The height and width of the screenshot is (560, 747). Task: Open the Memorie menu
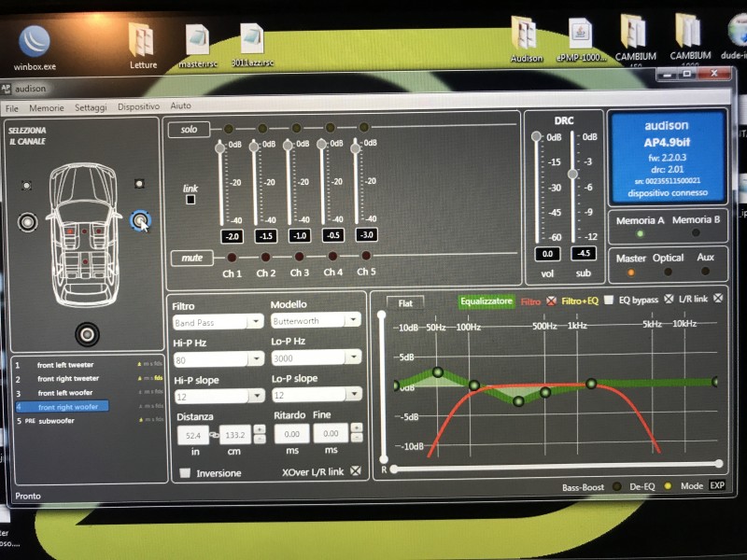click(46, 108)
